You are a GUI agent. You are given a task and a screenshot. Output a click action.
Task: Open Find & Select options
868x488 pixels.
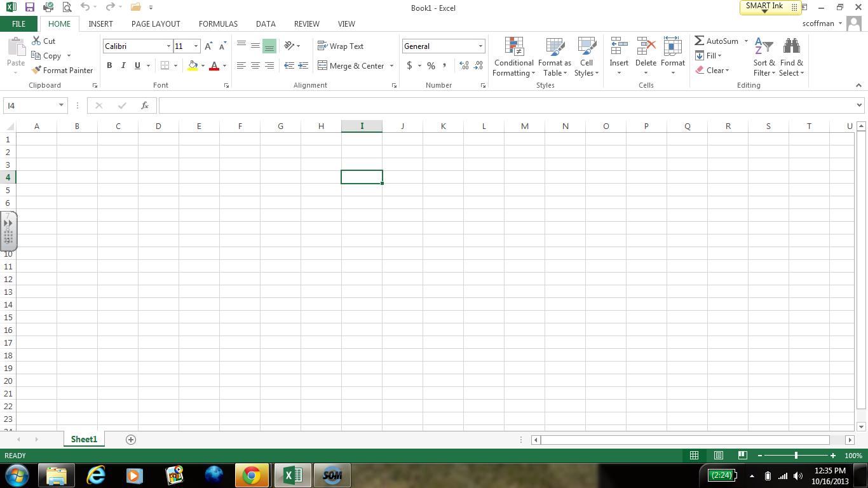click(x=791, y=57)
